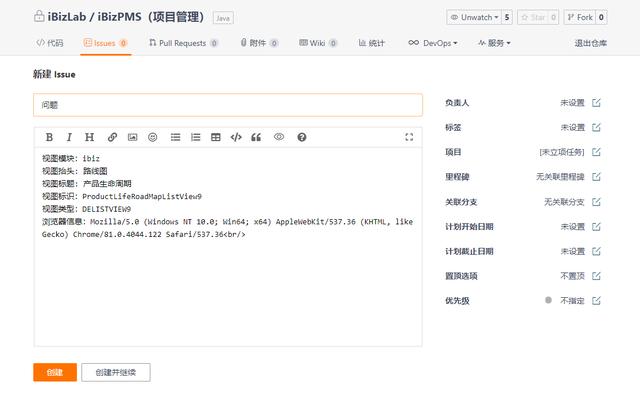Click inside the issue description text area
Viewport: 640px width, 397px height.
click(228, 247)
